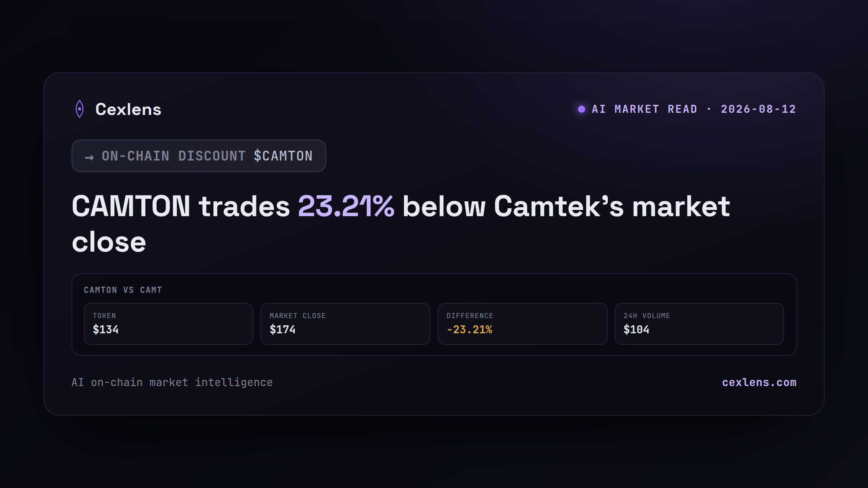
Task: Select the MARKET CLOSE $174 card
Action: pyautogui.click(x=345, y=324)
